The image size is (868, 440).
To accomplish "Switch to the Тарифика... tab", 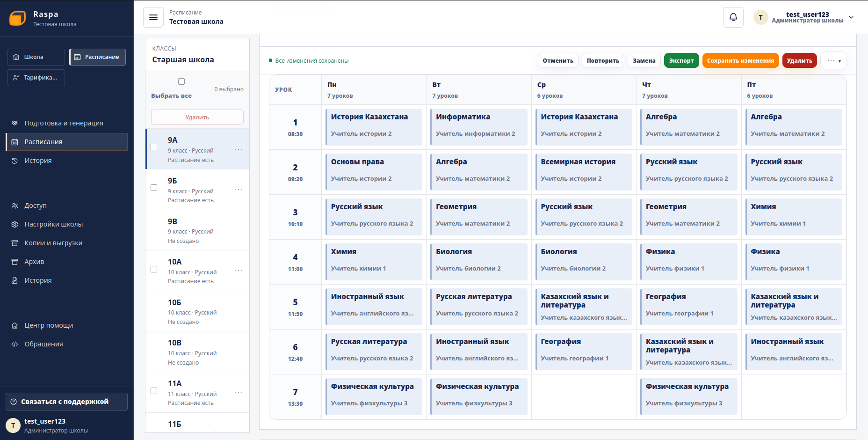I will pos(36,78).
